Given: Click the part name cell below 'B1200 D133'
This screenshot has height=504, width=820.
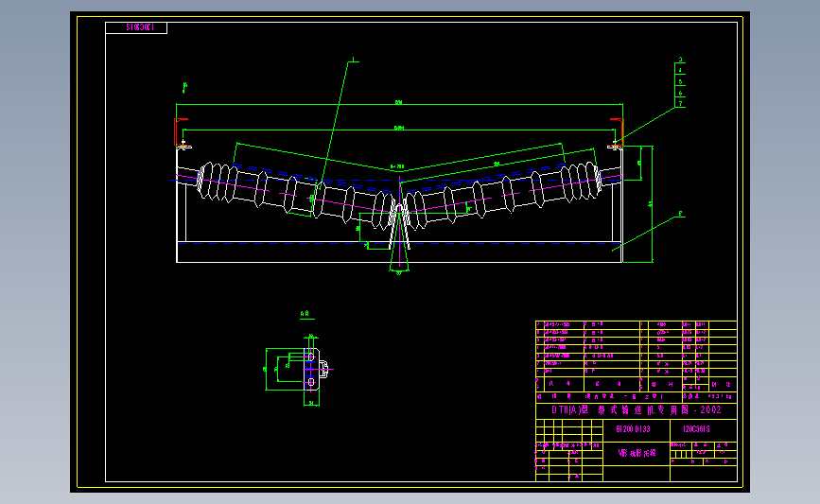Looking at the screenshot, I should (637, 453).
